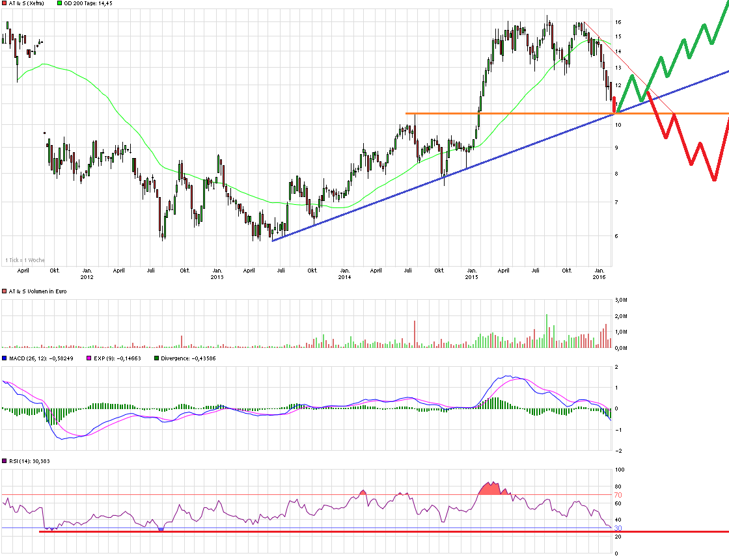Viewport: 729px width, 560px height.
Task: Click the red AT&S (Xetra) legend square
Action: [3, 4]
